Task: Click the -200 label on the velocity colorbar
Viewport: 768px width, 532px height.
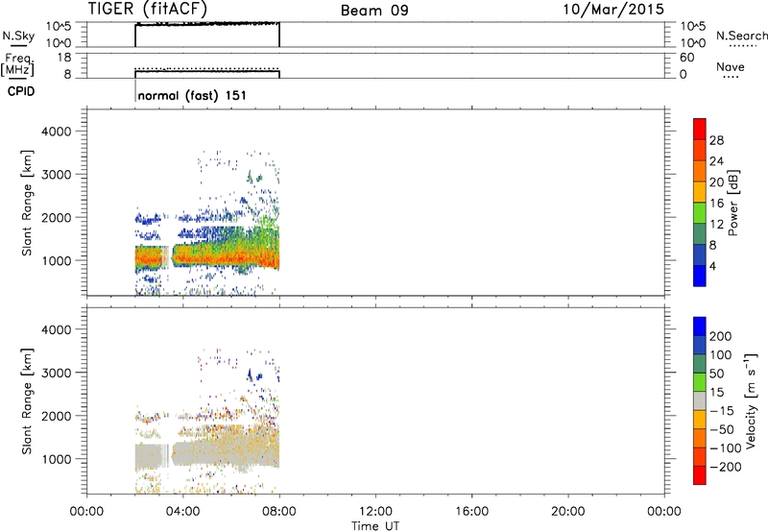Action: coord(726,467)
